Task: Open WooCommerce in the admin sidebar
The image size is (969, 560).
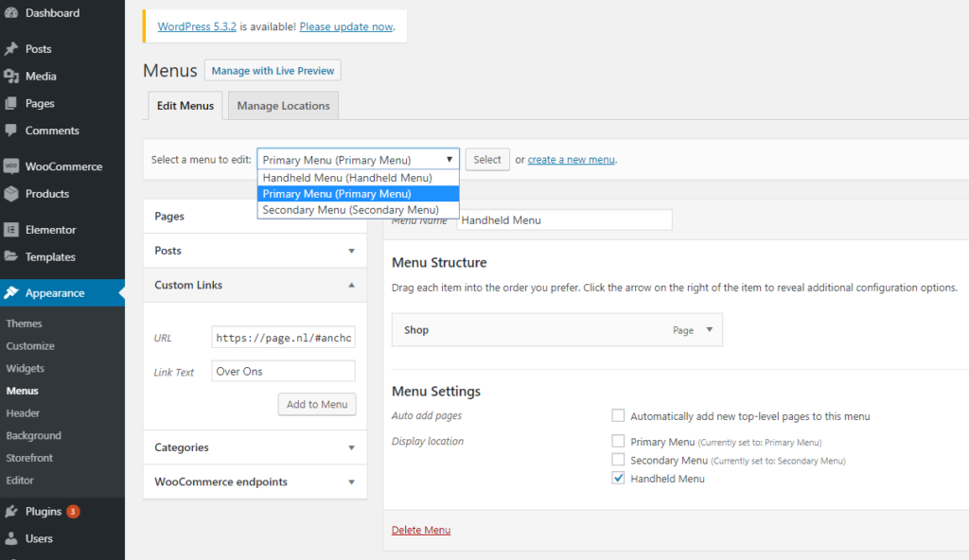Action: [x=62, y=166]
